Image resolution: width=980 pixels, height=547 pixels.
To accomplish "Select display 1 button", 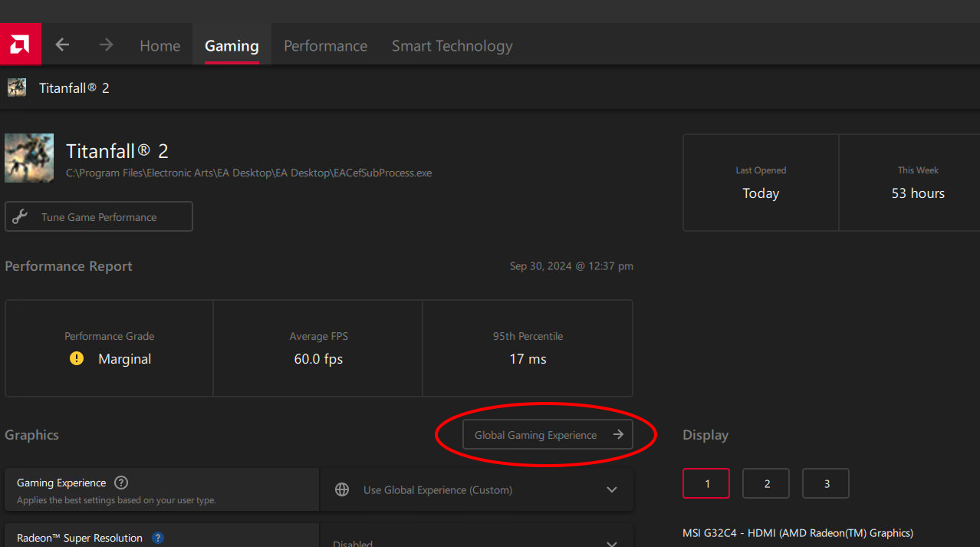I will pyautogui.click(x=706, y=483).
